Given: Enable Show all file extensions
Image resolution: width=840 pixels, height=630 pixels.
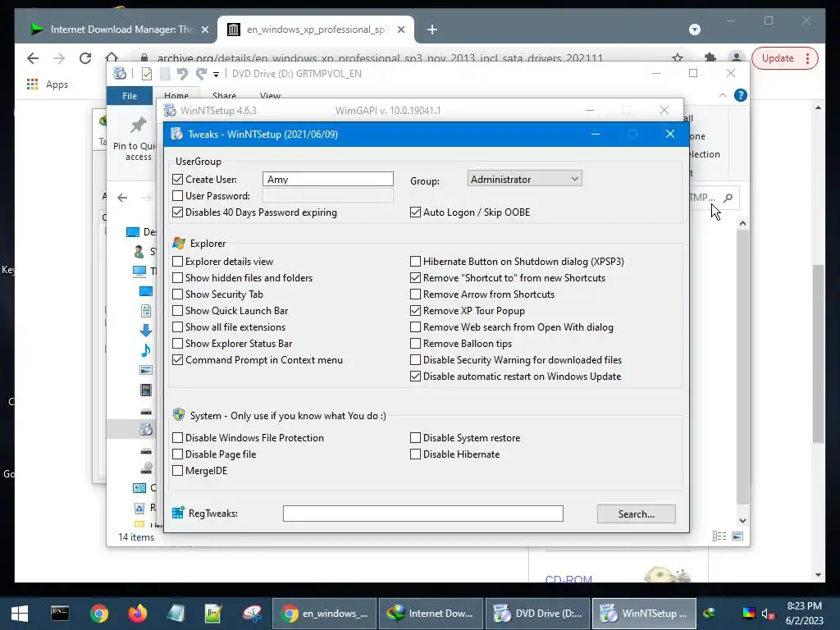Looking at the screenshot, I should [178, 327].
